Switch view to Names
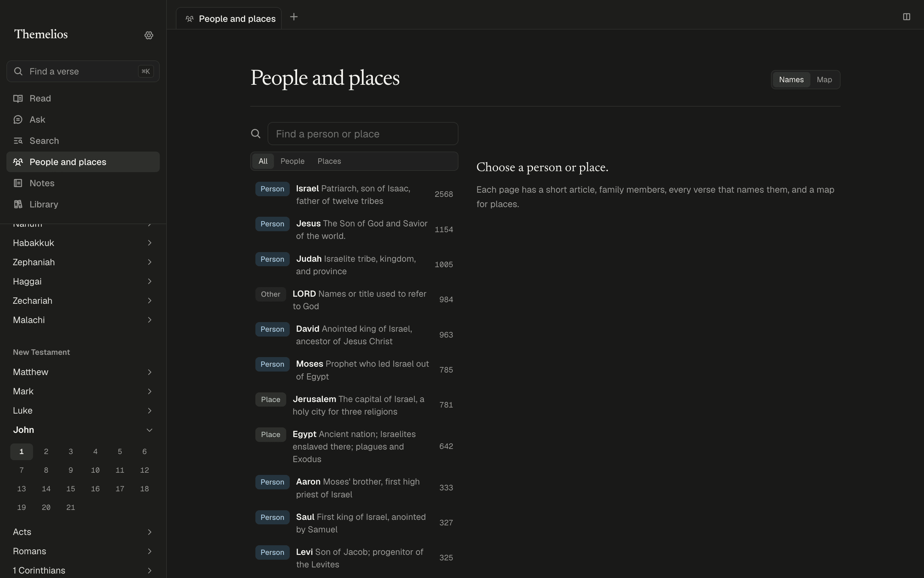 [x=791, y=80]
